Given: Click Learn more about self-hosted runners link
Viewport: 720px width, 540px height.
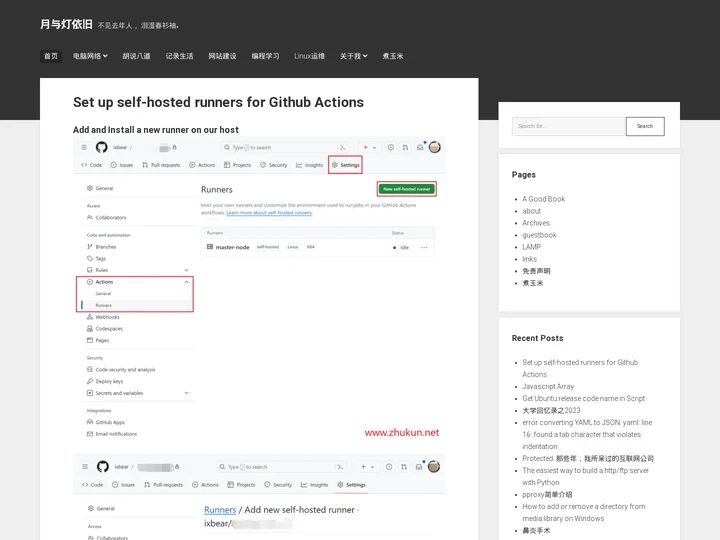Looking at the screenshot, I should (269, 213).
